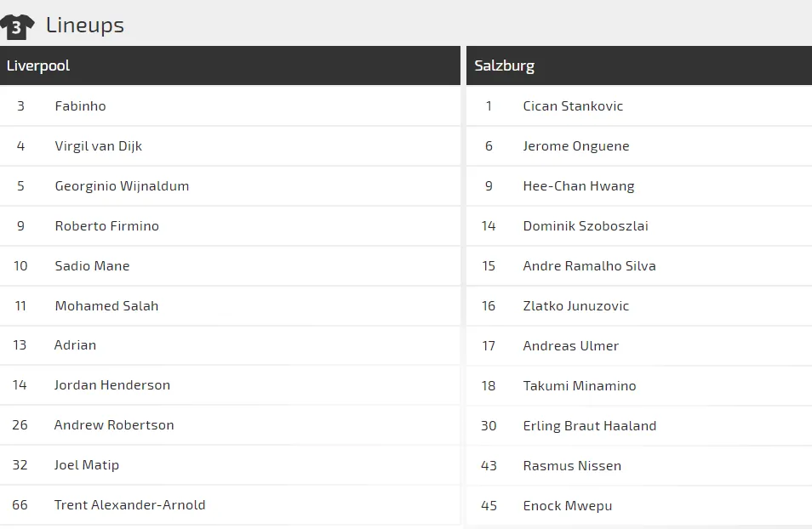812x529 pixels.
Task: Click Cican Stankovic in Salzburg lineup
Action: tap(573, 106)
